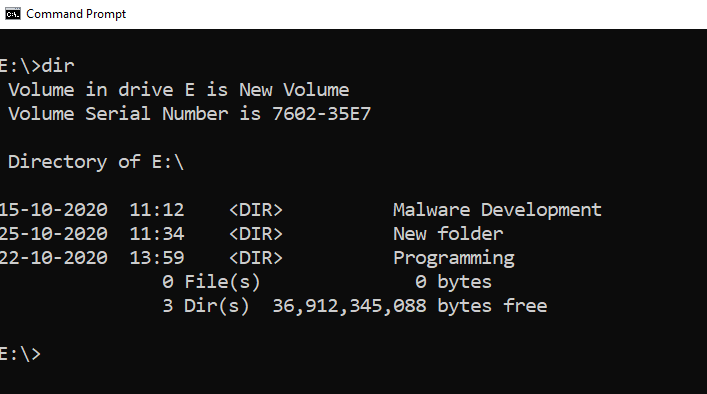Click the 15-10-2020 date entry

(x=54, y=210)
